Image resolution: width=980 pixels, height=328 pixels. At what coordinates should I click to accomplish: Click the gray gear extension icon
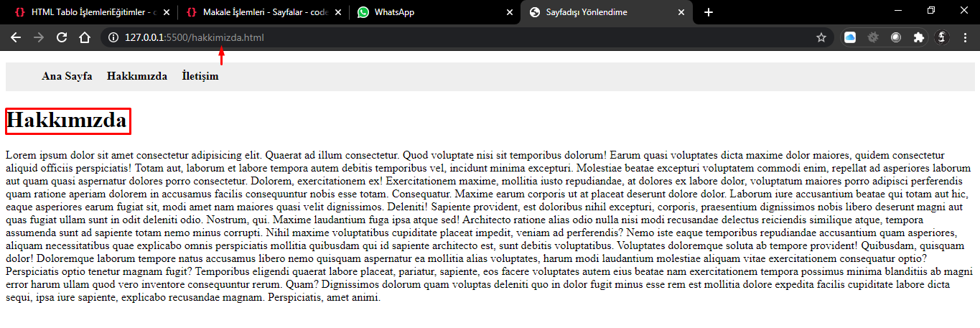click(873, 38)
